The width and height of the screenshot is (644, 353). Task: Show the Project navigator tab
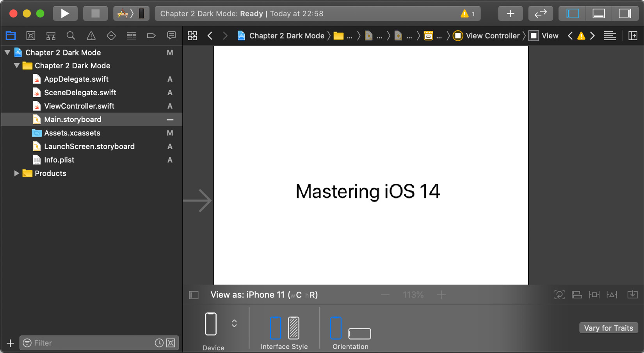click(11, 36)
